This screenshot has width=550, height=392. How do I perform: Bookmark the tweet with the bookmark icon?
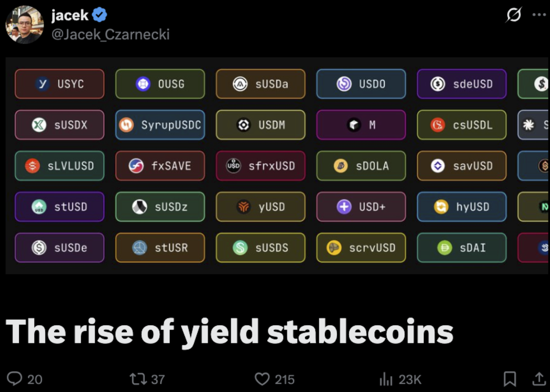tap(510, 379)
